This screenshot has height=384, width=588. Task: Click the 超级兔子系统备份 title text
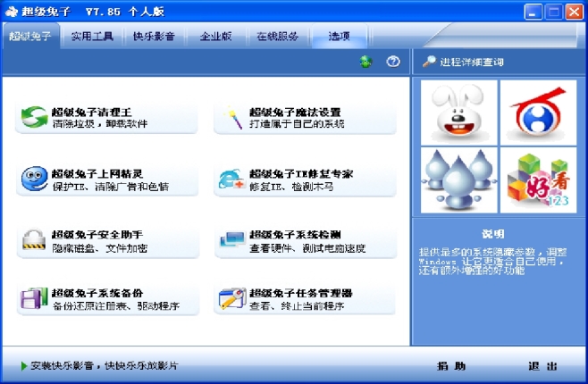click(97, 293)
